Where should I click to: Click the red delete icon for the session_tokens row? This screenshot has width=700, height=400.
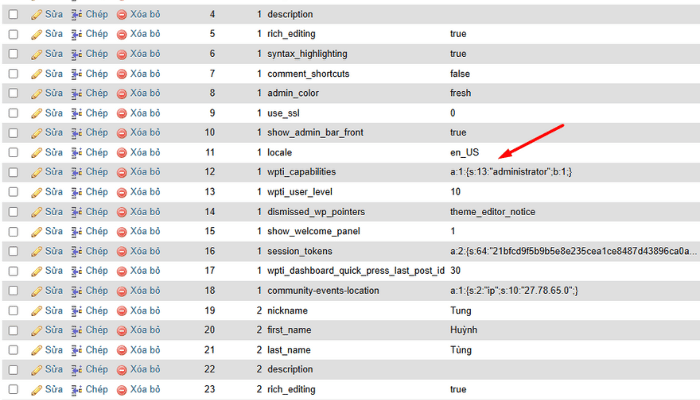[122, 251]
